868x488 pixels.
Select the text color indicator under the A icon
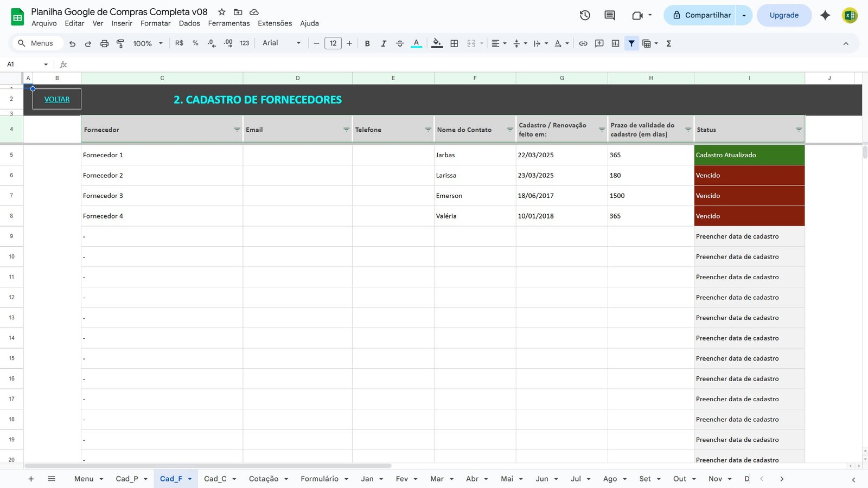pos(416,47)
